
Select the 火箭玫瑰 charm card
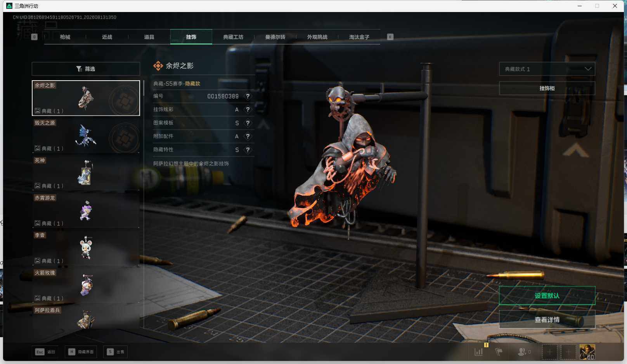click(x=86, y=285)
